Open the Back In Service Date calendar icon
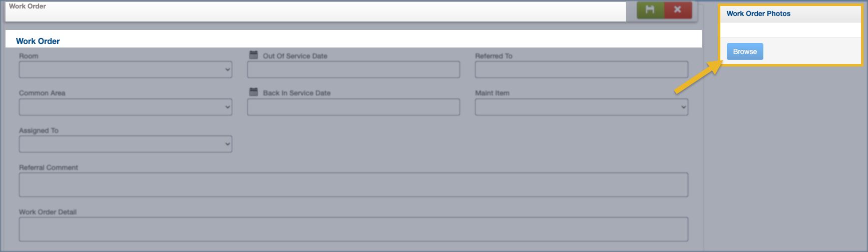 click(x=254, y=92)
